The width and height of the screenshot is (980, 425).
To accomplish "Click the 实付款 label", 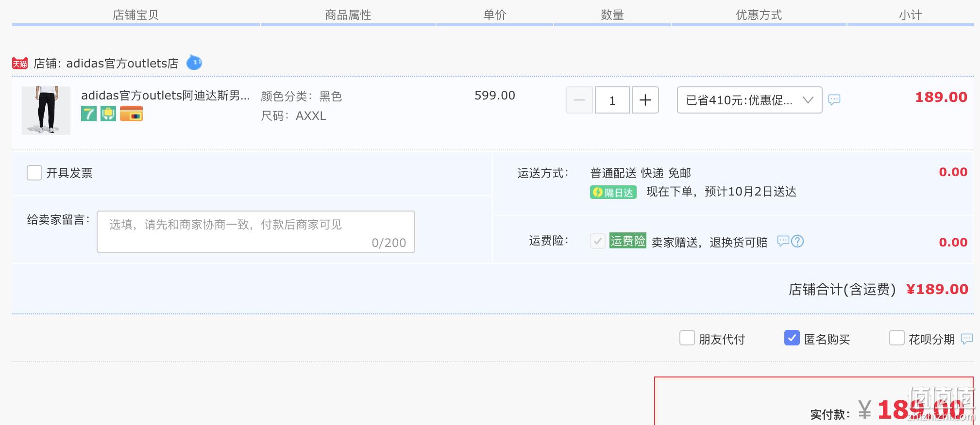I will [x=830, y=414].
